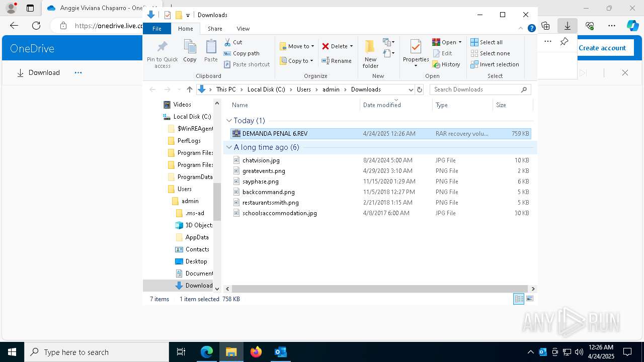Click Create account in OneDrive
This screenshot has width=644, height=362.
click(x=602, y=48)
